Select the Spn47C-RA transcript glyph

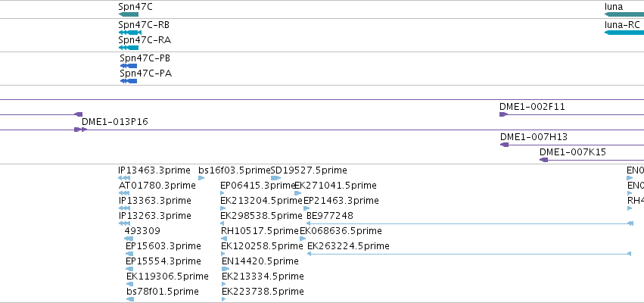pyautogui.click(x=129, y=48)
